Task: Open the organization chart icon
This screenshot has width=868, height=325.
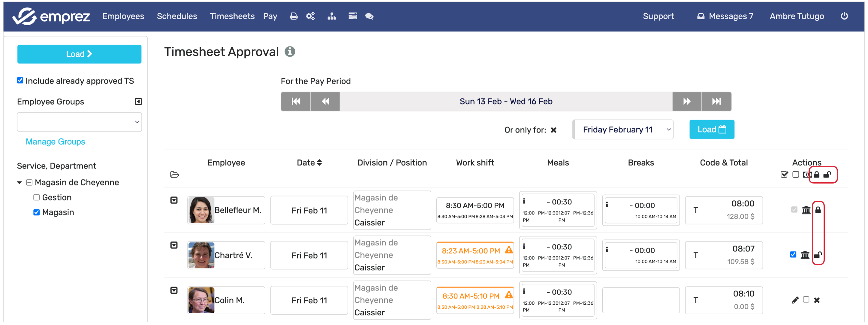Action: tap(332, 16)
